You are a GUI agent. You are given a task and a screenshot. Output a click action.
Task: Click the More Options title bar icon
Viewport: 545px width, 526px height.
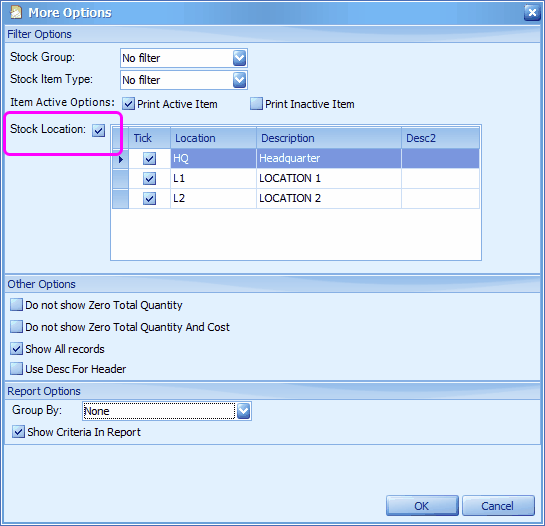click(16, 13)
